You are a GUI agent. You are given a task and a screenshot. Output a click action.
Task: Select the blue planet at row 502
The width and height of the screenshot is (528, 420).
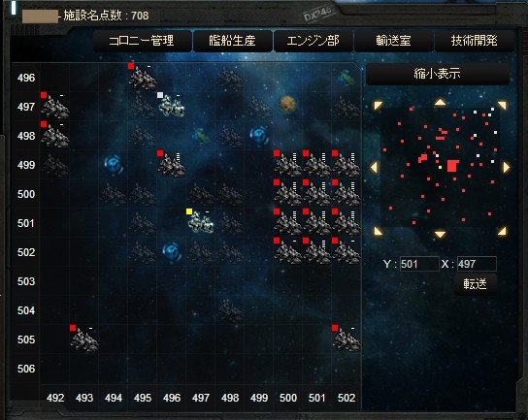(172, 252)
